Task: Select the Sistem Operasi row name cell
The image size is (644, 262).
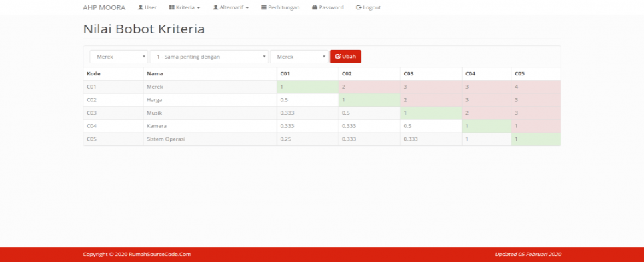Action: pyautogui.click(x=210, y=139)
